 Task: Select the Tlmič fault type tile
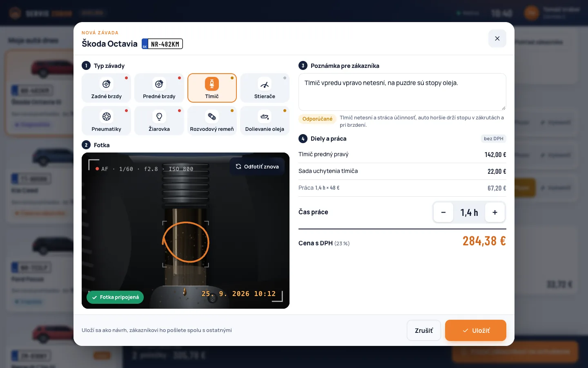(x=212, y=88)
